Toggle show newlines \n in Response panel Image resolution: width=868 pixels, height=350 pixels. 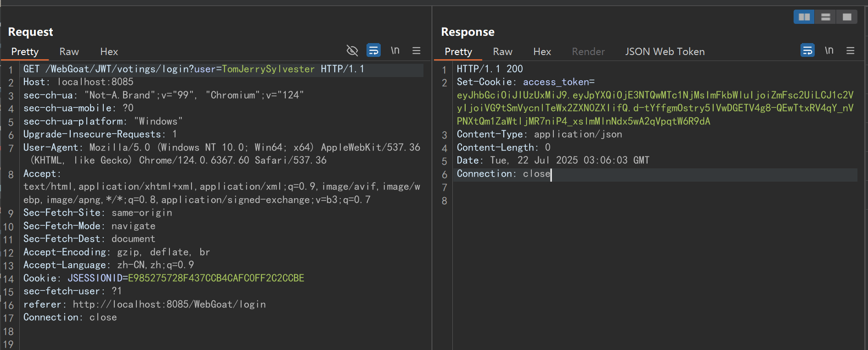pyautogui.click(x=829, y=50)
